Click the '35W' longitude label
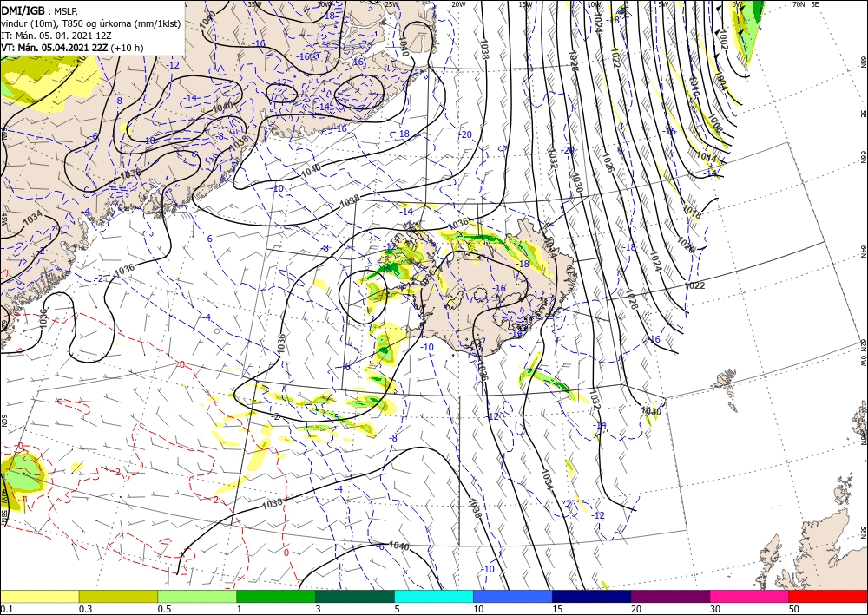 coord(253,4)
